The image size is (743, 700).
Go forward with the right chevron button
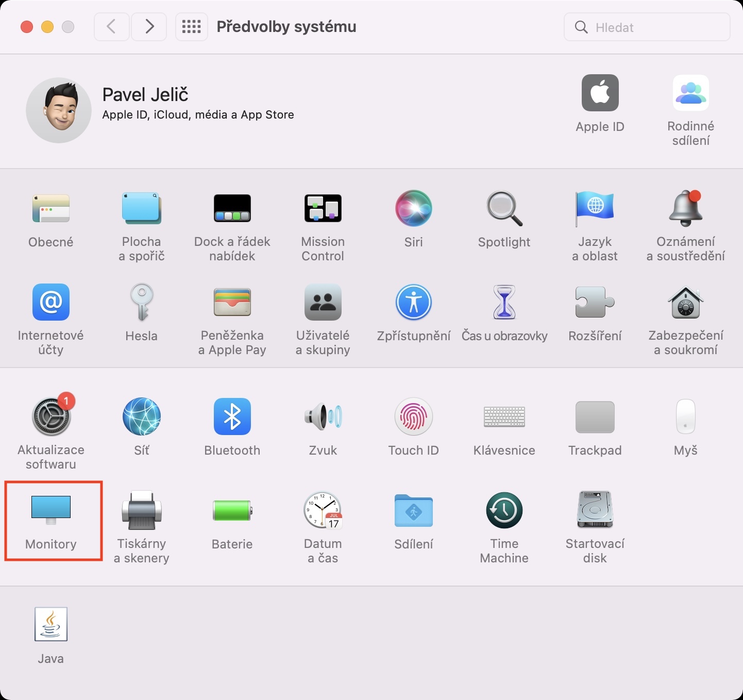click(149, 26)
